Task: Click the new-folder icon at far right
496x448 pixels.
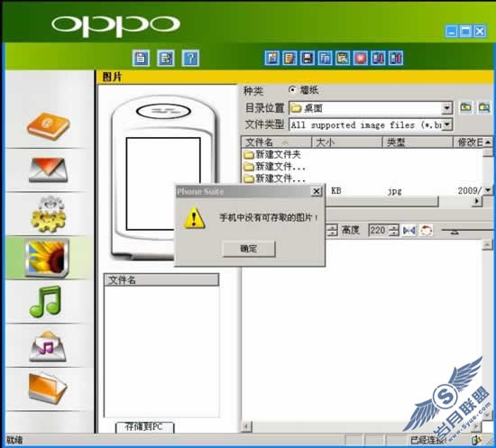Action: pyautogui.click(x=484, y=108)
